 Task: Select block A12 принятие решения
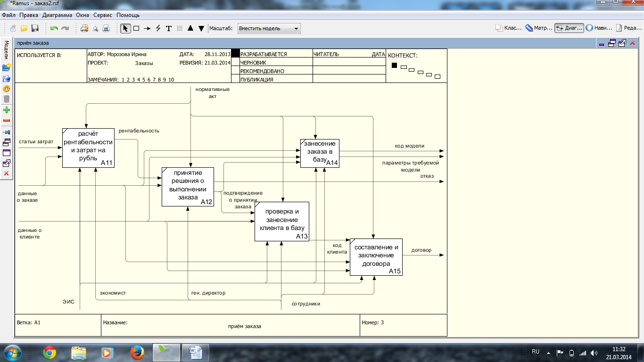[188, 187]
